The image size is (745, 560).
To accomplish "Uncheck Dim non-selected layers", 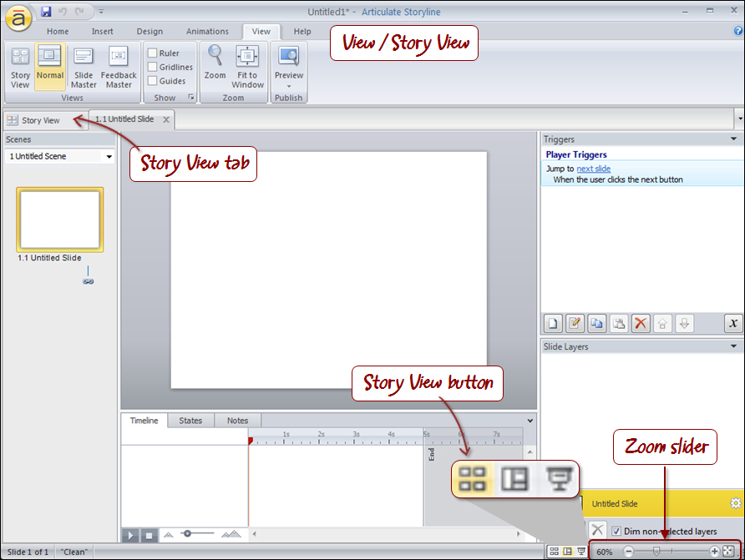I will tap(616, 531).
